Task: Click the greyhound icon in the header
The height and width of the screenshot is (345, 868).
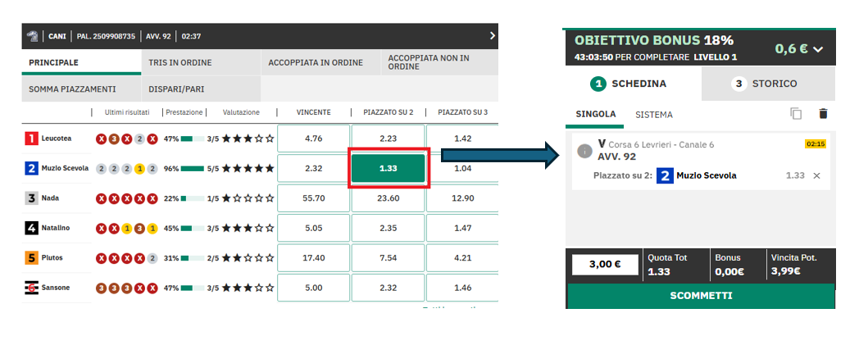Action: (33, 36)
